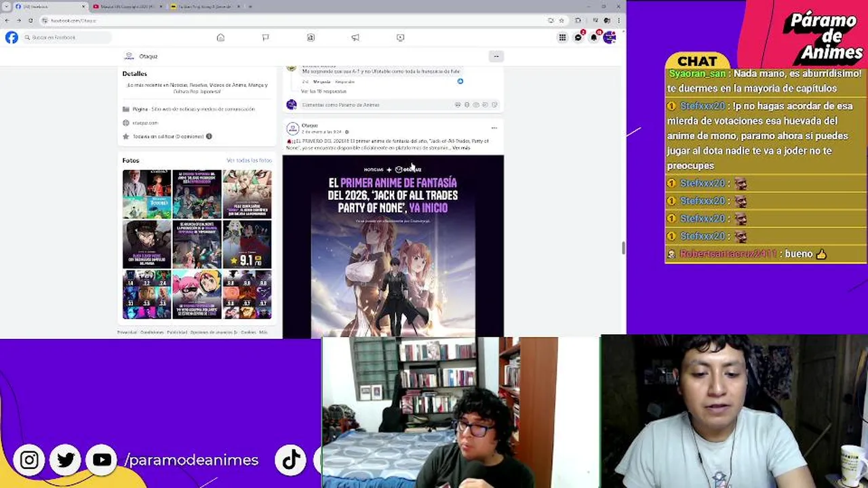Go back in the browser
This screenshot has width=868, height=488.
click(7, 20)
